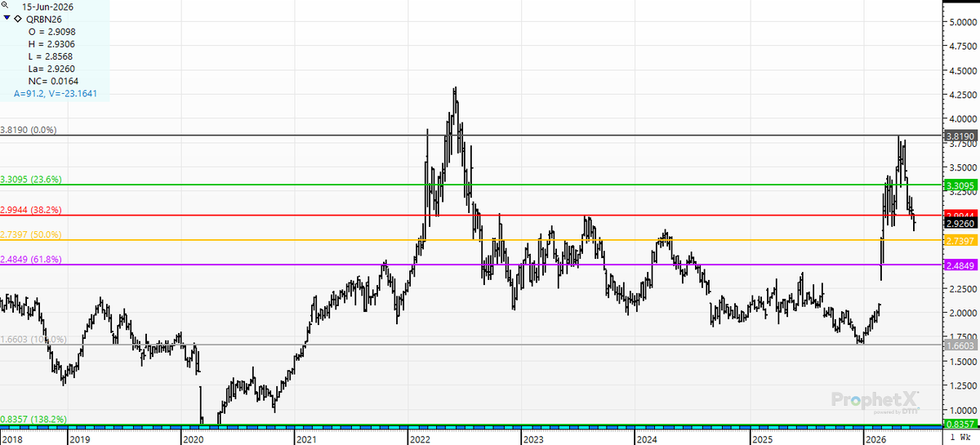Select the 1.6603 (100.0%) Fibonacci label
This screenshot has width=980, height=445.
(x=33, y=339)
